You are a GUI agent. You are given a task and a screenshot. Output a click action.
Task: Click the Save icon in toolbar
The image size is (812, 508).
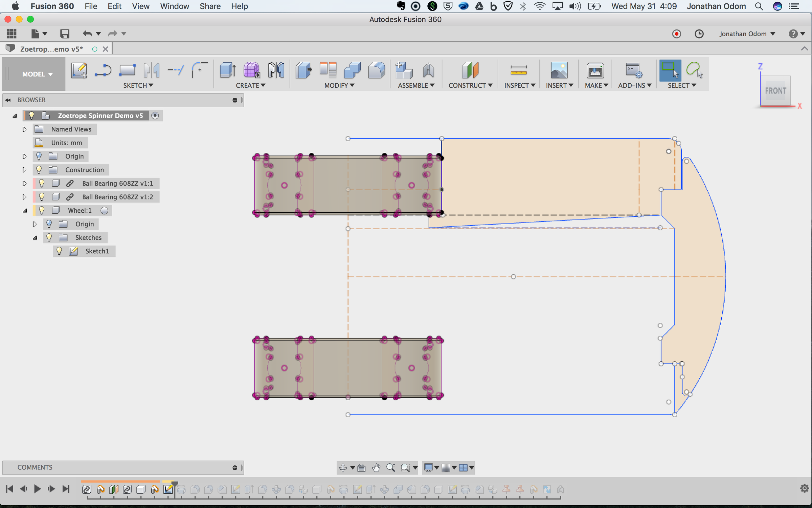[65, 34]
